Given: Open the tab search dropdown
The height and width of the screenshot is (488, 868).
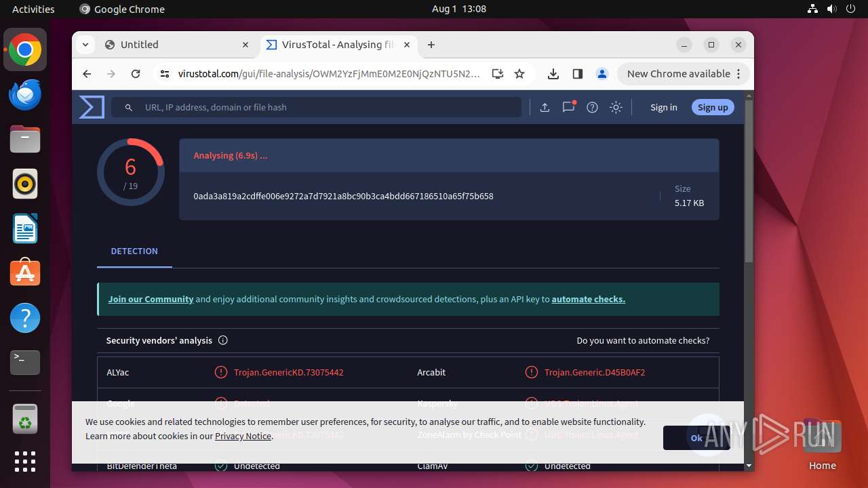Looking at the screenshot, I should 85,45.
